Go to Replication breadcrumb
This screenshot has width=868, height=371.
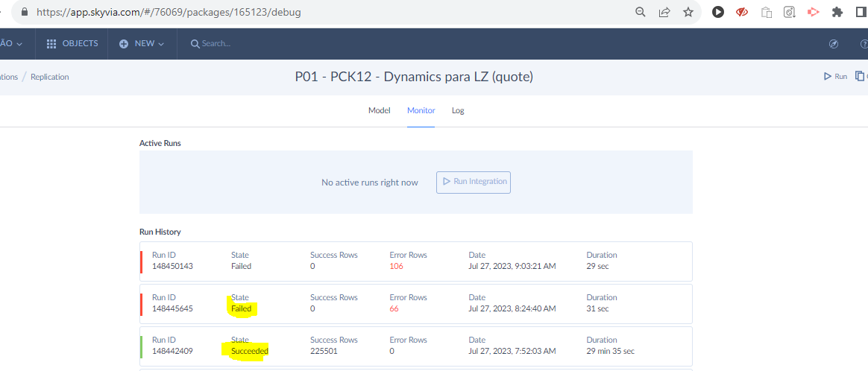click(50, 77)
